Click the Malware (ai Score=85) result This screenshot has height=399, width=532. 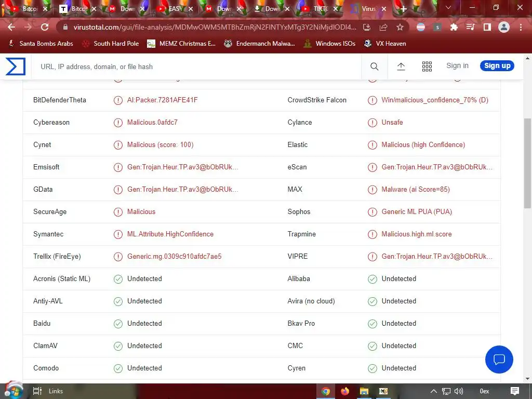click(416, 189)
